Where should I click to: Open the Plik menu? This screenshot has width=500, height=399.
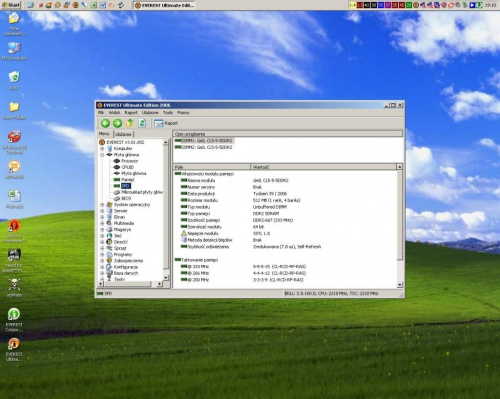pyautogui.click(x=101, y=113)
